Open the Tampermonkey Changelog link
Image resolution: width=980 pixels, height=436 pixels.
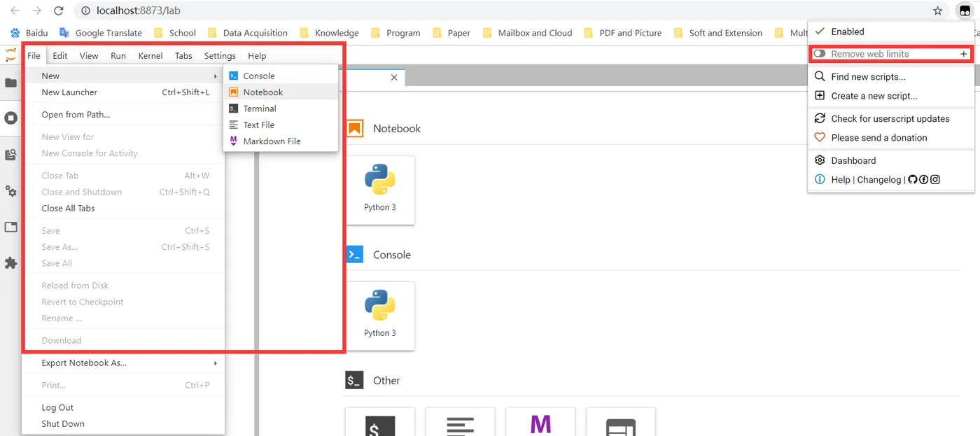pos(879,180)
